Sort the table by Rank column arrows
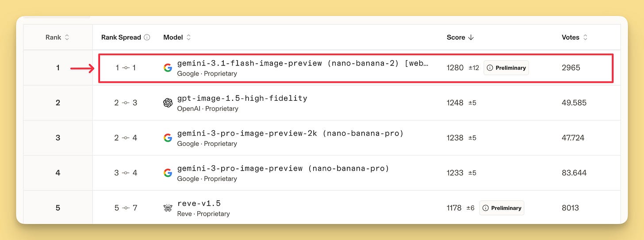This screenshot has width=644, height=240. click(67, 38)
